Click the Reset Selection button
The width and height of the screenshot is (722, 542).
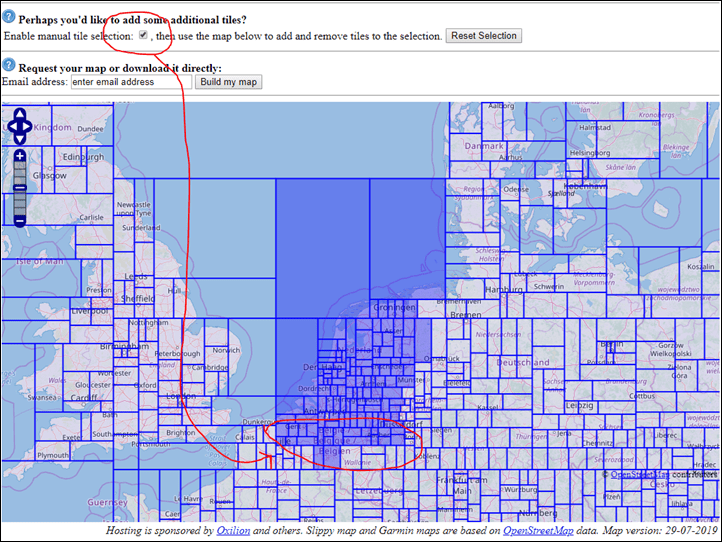(x=483, y=36)
